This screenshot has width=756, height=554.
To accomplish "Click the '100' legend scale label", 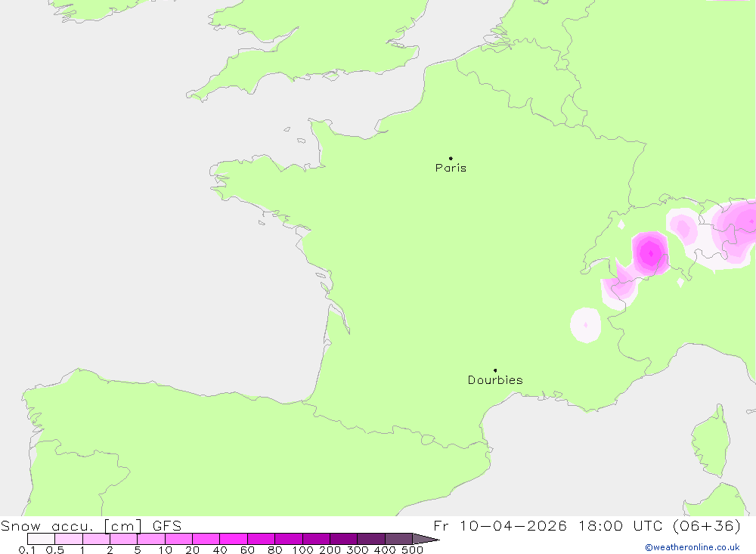I will (303, 550).
